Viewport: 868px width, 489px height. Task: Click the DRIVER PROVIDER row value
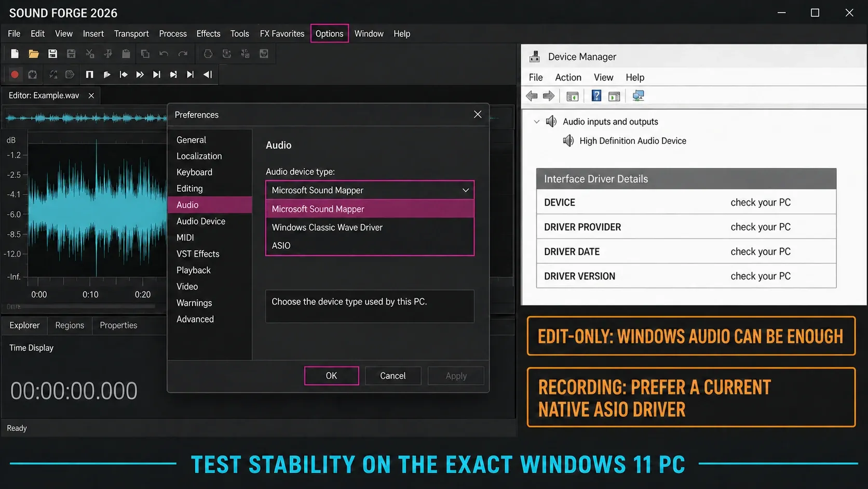tap(761, 227)
